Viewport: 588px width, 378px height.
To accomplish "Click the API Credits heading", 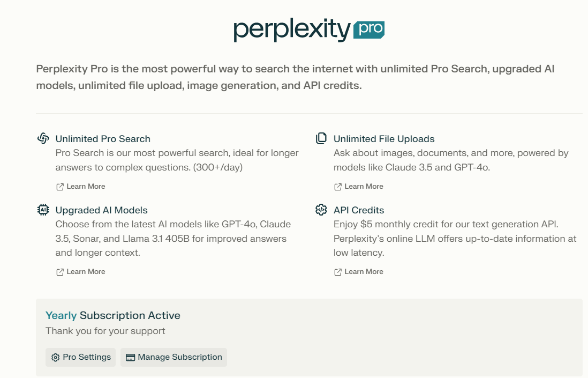I will pos(358,210).
